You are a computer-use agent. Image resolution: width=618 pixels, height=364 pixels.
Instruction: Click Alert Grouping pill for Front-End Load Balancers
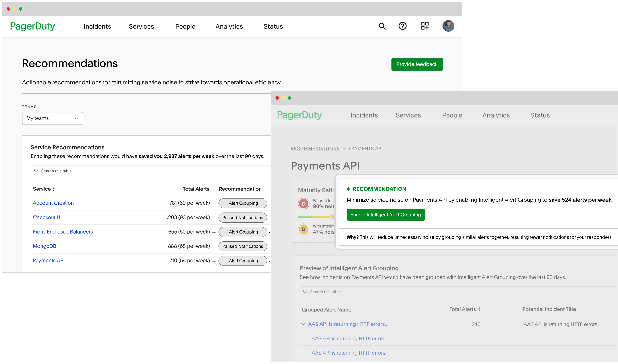click(243, 232)
